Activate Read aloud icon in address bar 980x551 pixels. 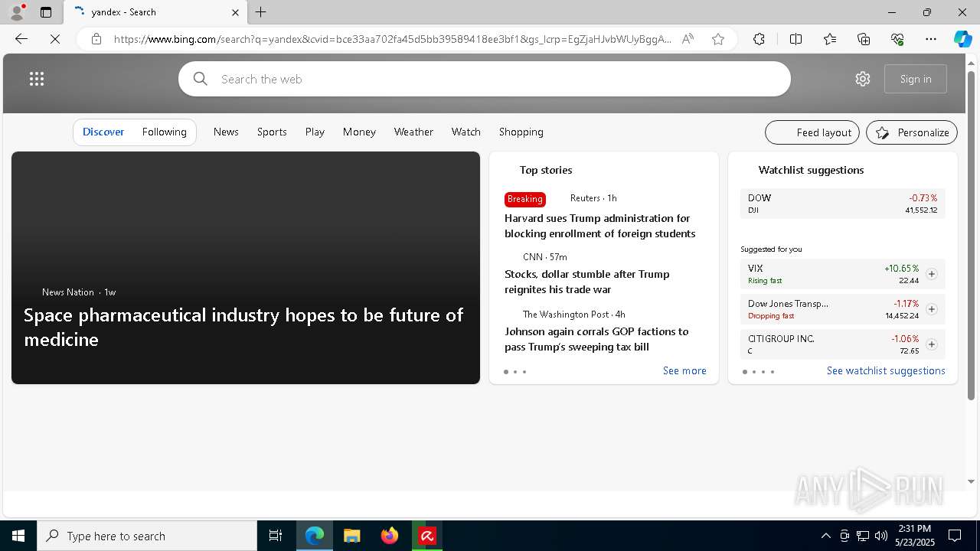pyautogui.click(x=688, y=39)
